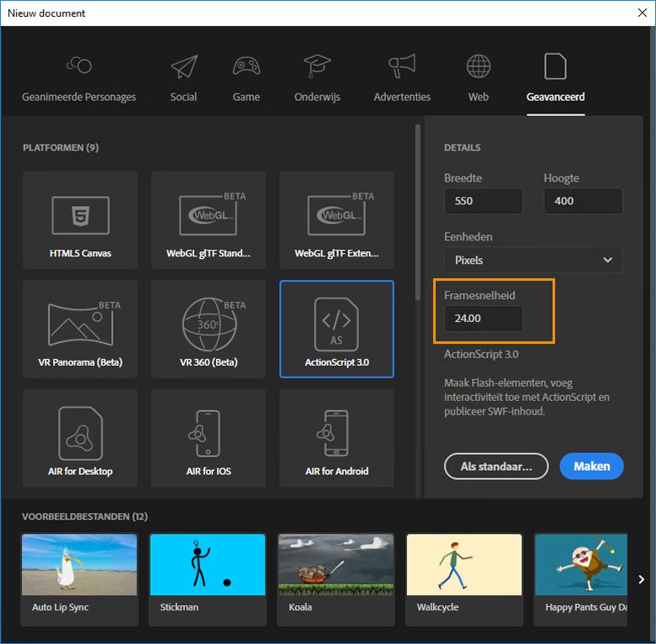
Task: Open the Auto Lip Sync sample
Action: 80,579
